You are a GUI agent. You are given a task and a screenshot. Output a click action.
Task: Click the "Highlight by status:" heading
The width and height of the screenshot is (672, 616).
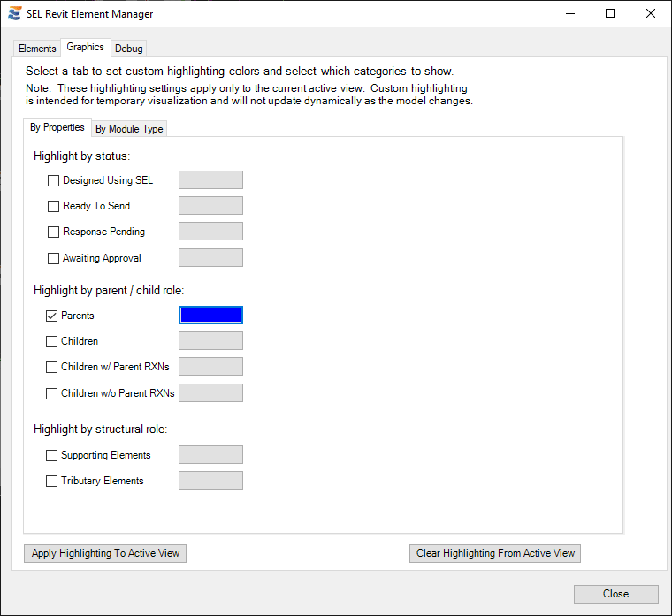click(82, 156)
